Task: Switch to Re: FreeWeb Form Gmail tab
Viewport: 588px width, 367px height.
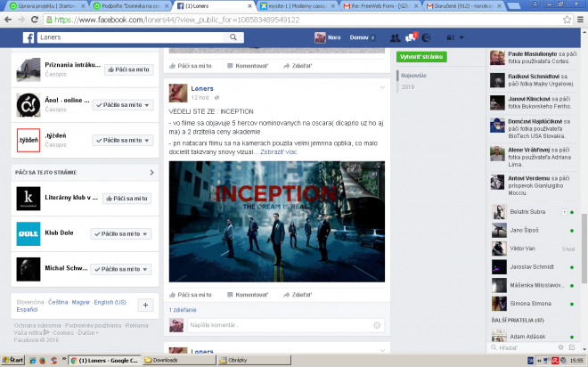Action: pyautogui.click(x=381, y=6)
